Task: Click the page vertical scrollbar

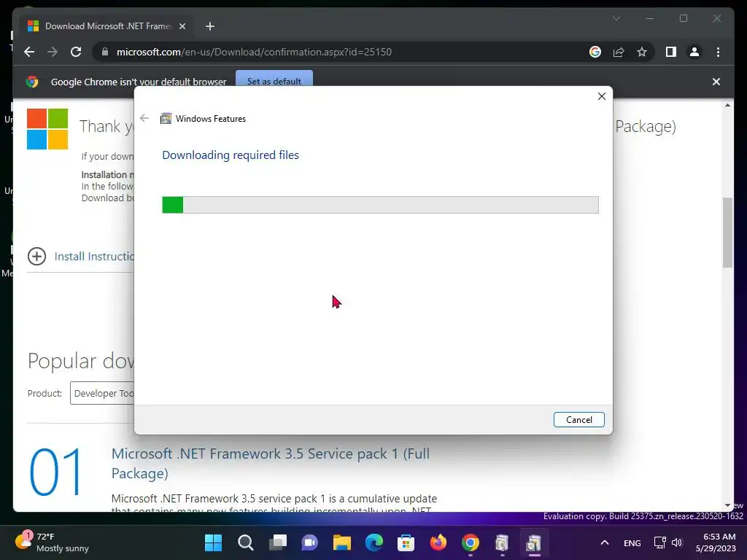Action: 727,233
